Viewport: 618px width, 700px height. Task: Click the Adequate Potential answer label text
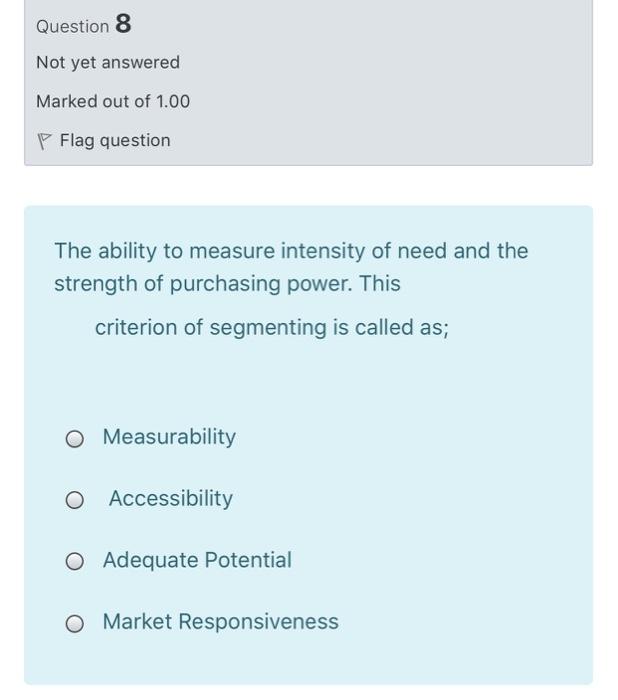197,560
